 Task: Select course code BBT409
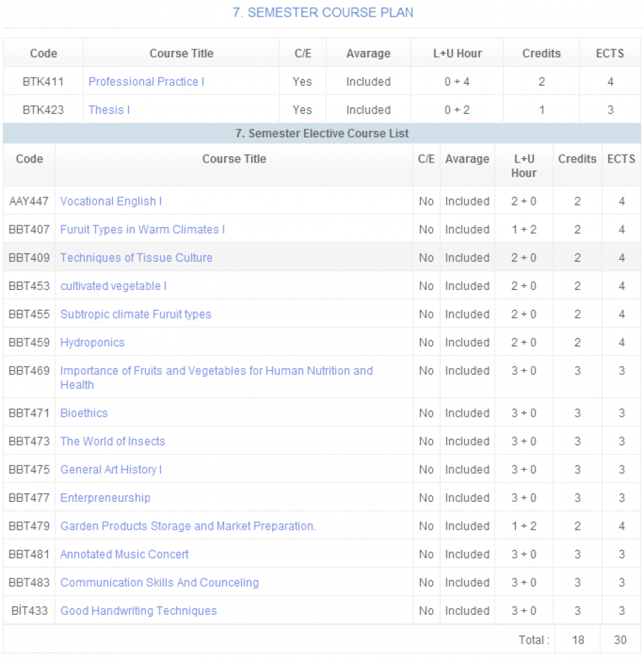[x=29, y=258]
